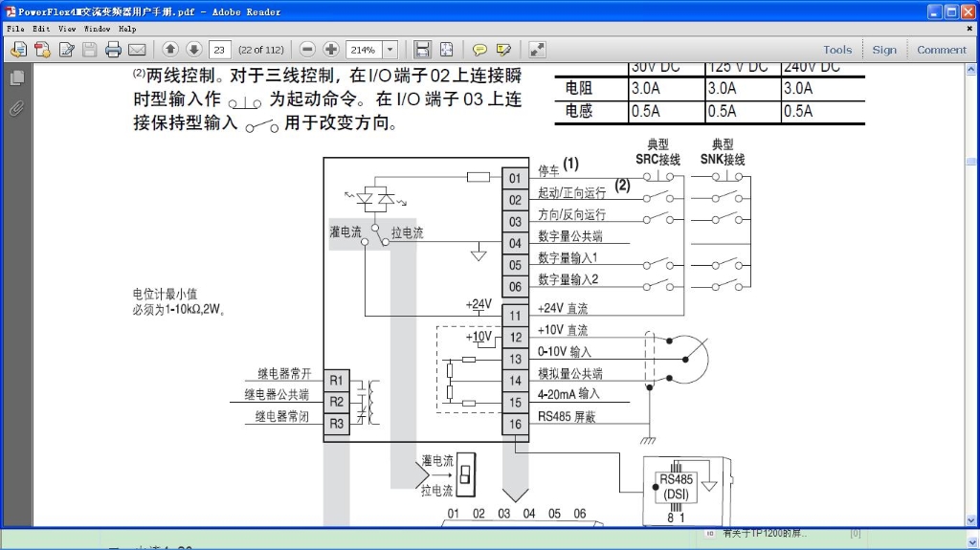This screenshot has height=550, width=980.
Task: Click the R2 relay terminal box
Action: pyautogui.click(x=337, y=402)
